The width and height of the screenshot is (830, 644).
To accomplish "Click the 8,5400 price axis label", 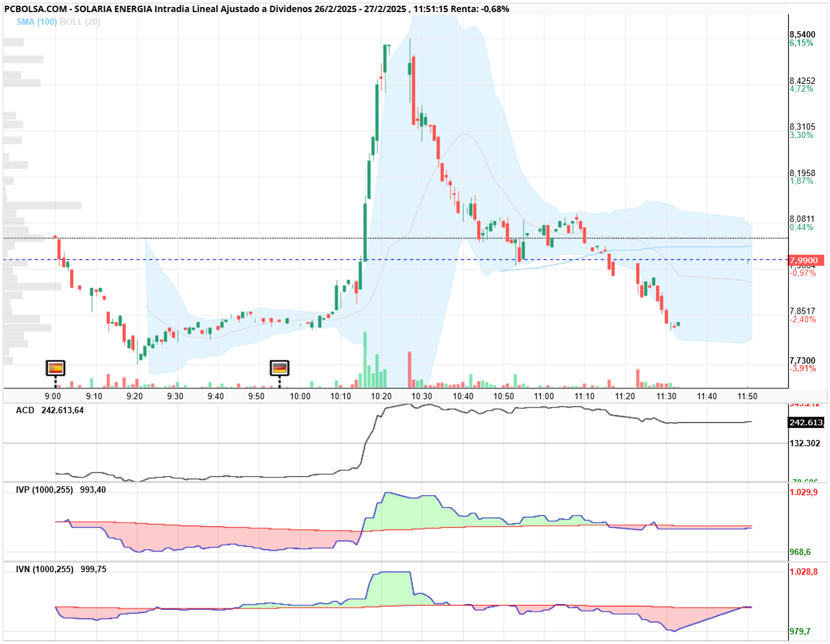I will [x=802, y=34].
